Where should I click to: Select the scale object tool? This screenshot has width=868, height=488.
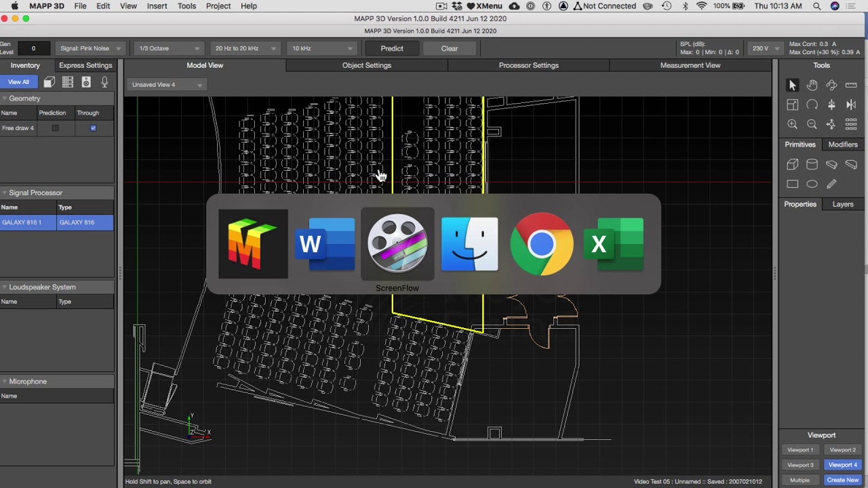point(792,104)
